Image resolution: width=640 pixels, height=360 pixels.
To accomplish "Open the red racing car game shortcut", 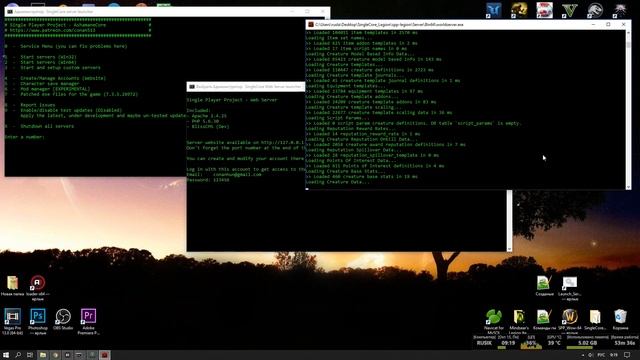I will 544,10.
